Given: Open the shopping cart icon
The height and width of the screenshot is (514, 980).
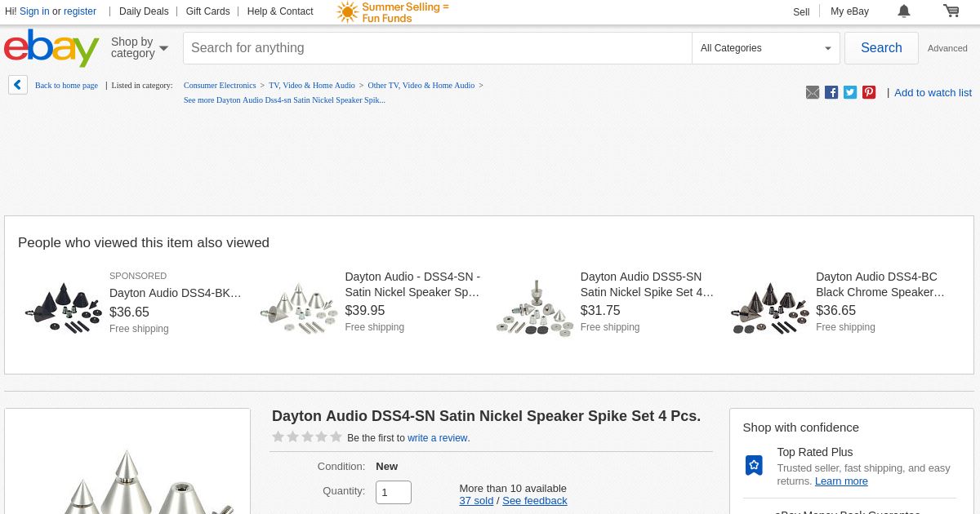Looking at the screenshot, I should pyautogui.click(x=951, y=11).
